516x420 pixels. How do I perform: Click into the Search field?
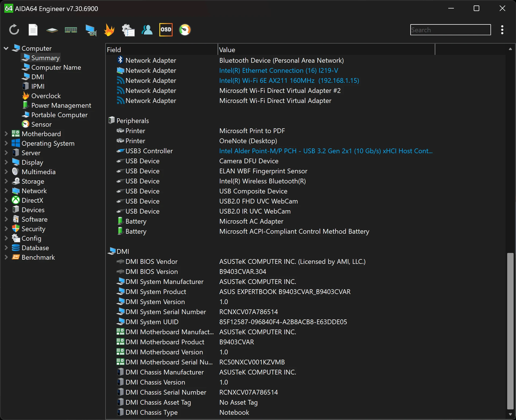[x=450, y=30]
